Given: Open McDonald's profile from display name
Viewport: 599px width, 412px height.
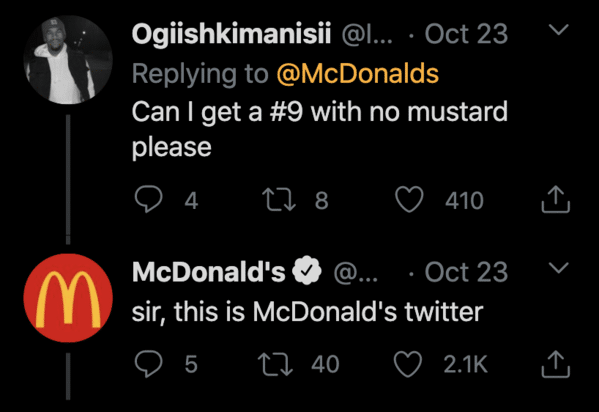Looking at the screenshot, I should (209, 272).
